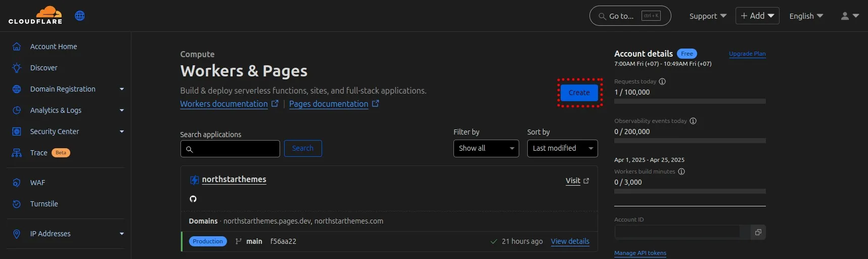Click the magnifier icon in Go to box
This screenshot has width=868, height=259.
pyautogui.click(x=602, y=16)
